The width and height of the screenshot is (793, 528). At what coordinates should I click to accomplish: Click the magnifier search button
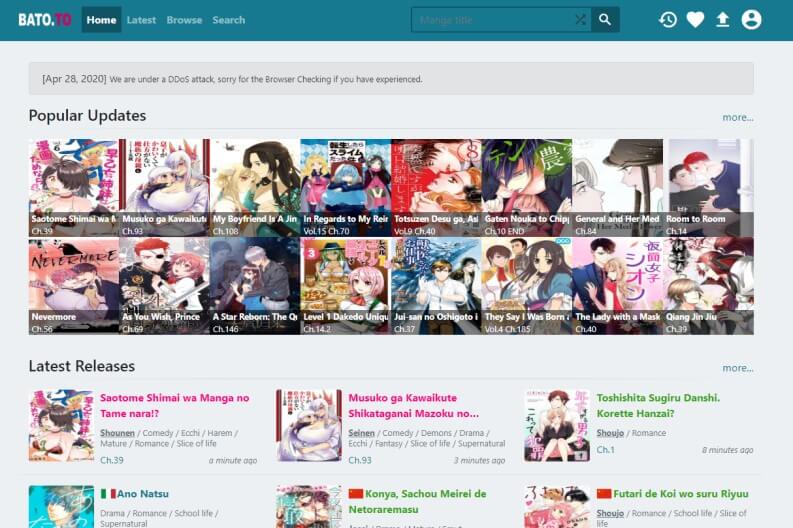pos(605,20)
